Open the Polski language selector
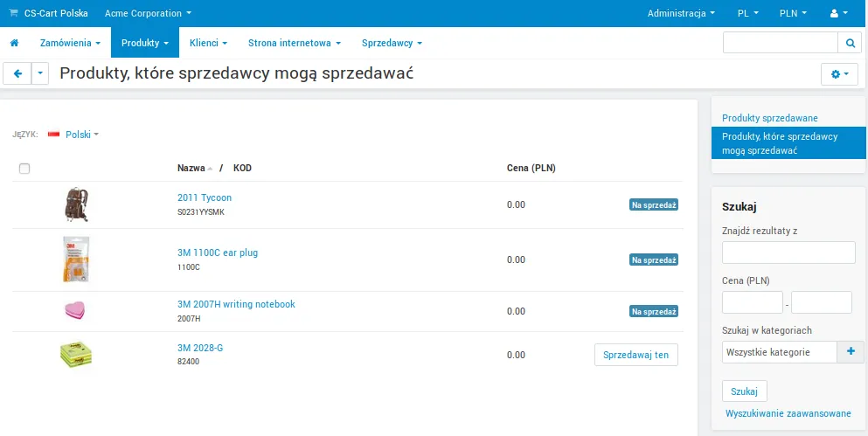Viewport: 868px width, 436px height. (x=81, y=135)
